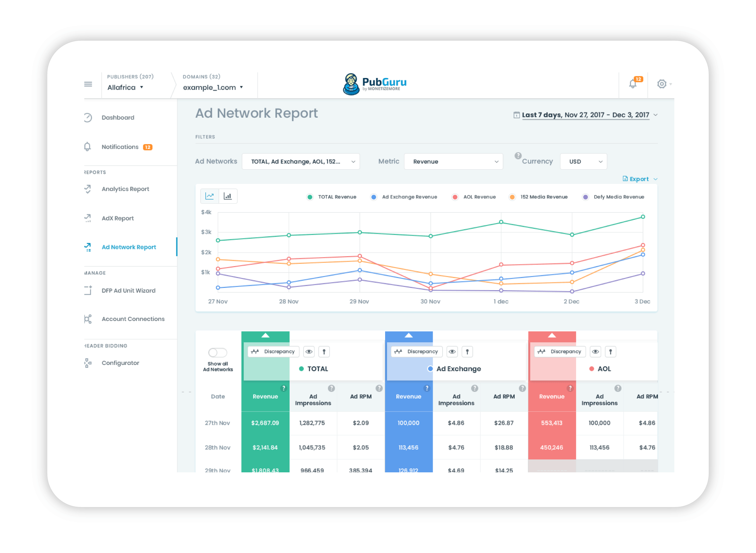756x553 pixels.
Task: Open the Ad Networks filter dropdown
Action: [x=301, y=162]
